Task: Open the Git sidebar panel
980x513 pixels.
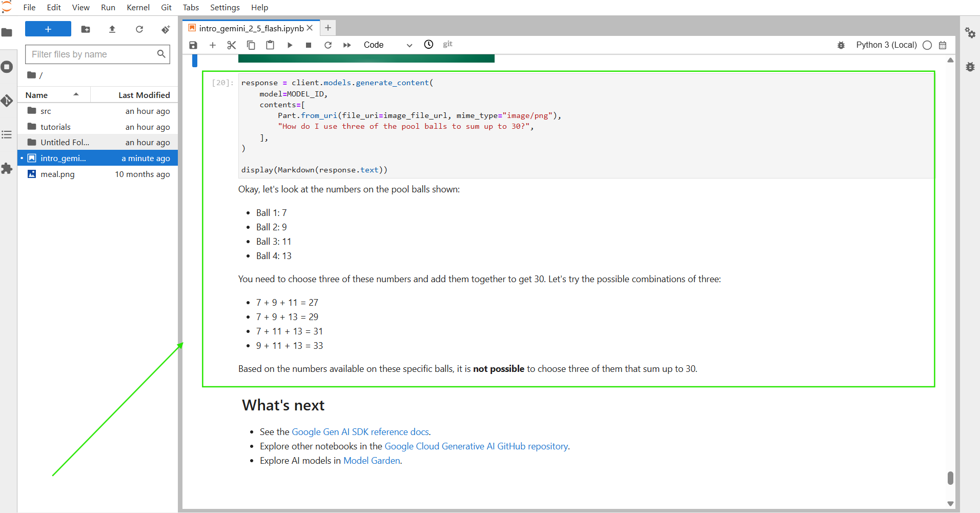Action: point(7,101)
